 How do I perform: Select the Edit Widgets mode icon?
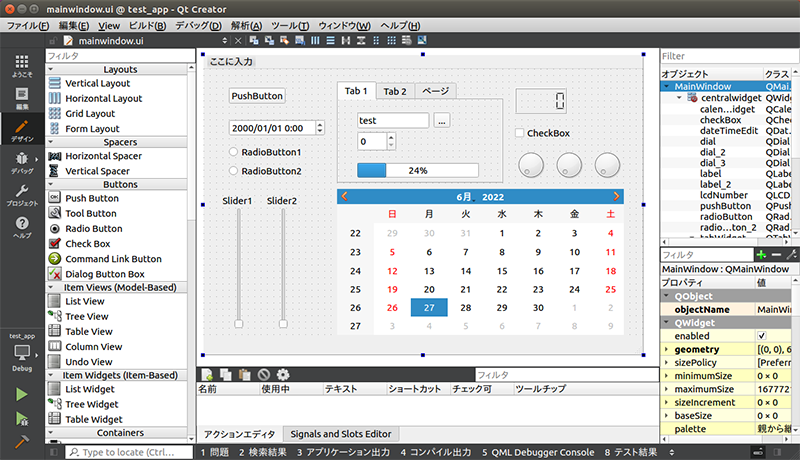(x=254, y=40)
